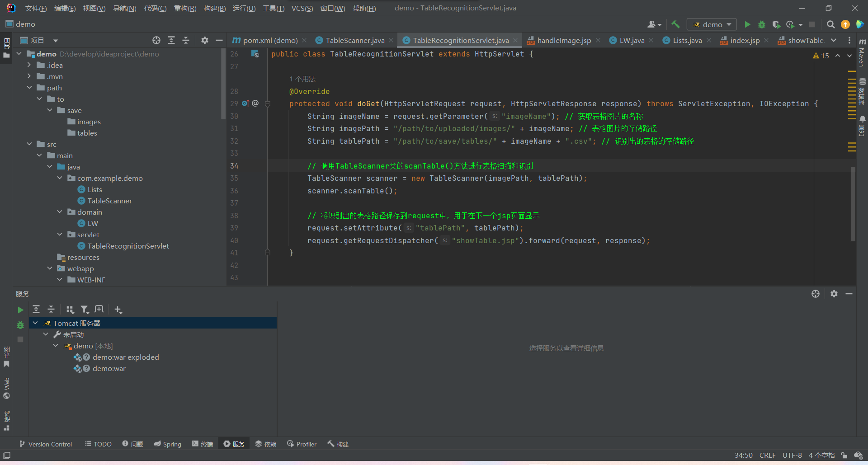
Task: Open the demo run configuration dropdown
Action: (x=712, y=24)
